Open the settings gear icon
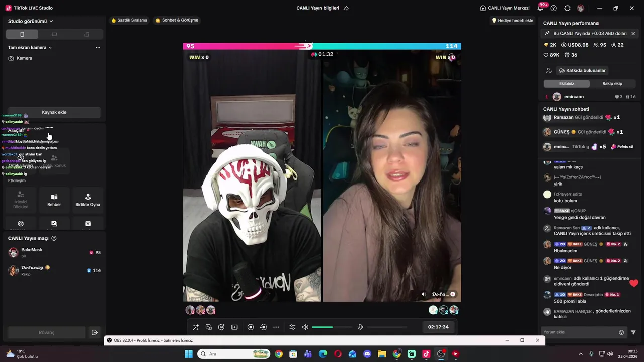This screenshot has width=644, height=362. point(567,8)
